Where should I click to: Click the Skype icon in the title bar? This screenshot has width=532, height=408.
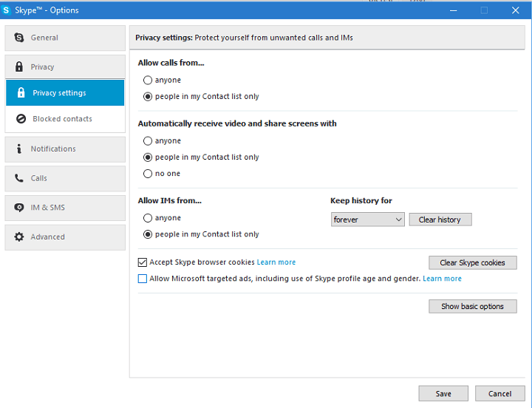pyautogui.click(x=6, y=10)
